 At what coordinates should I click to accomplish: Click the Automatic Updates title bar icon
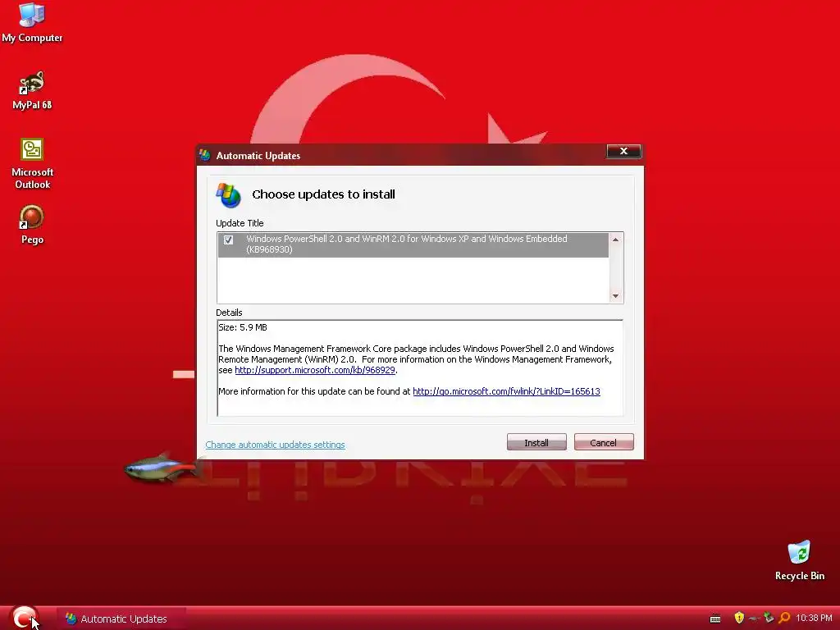pos(204,155)
